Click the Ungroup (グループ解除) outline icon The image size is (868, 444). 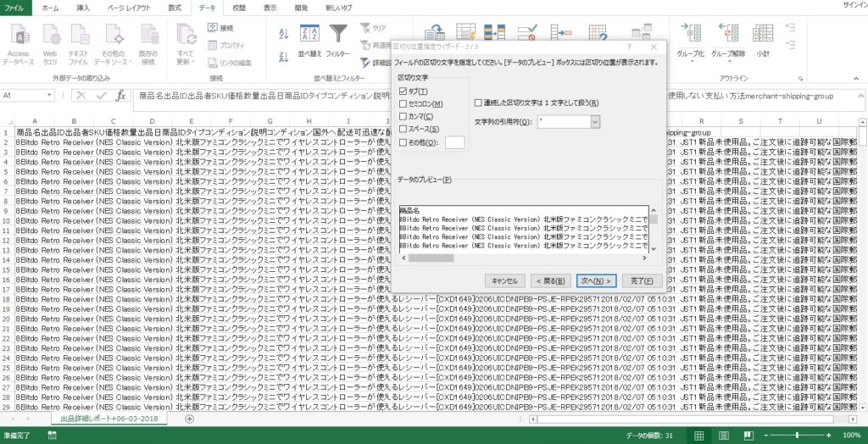[728, 34]
